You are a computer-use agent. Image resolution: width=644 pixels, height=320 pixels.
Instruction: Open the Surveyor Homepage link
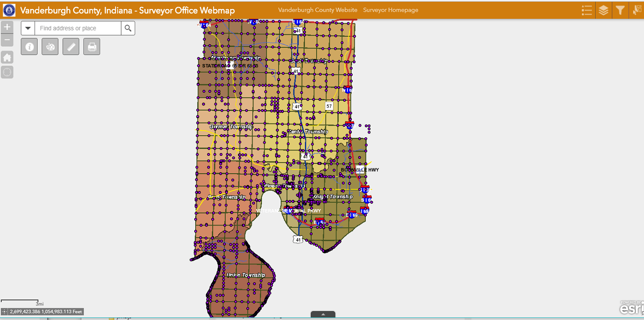coord(391,10)
